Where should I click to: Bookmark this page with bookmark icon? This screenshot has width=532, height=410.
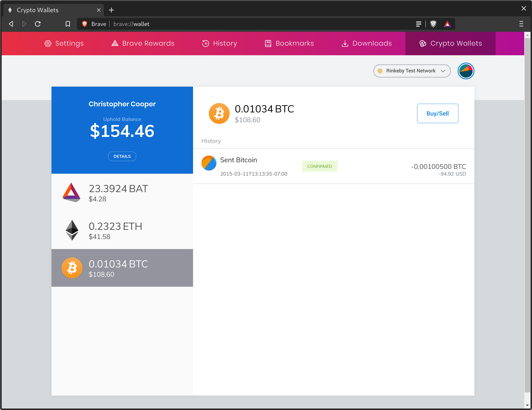pos(68,24)
